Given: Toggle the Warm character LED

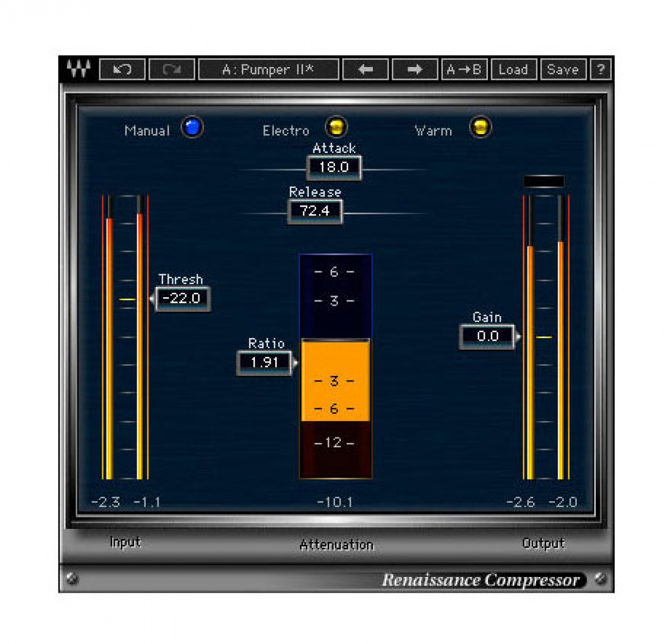Looking at the screenshot, I should pyautogui.click(x=480, y=127).
